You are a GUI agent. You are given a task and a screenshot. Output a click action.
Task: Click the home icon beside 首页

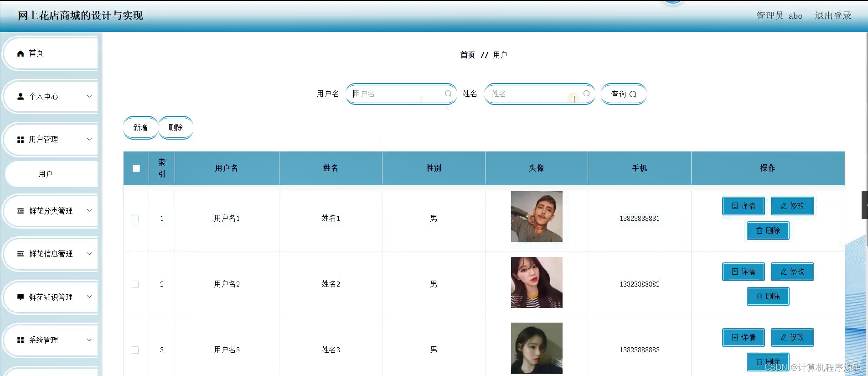pyautogui.click(x=21, y=53)
